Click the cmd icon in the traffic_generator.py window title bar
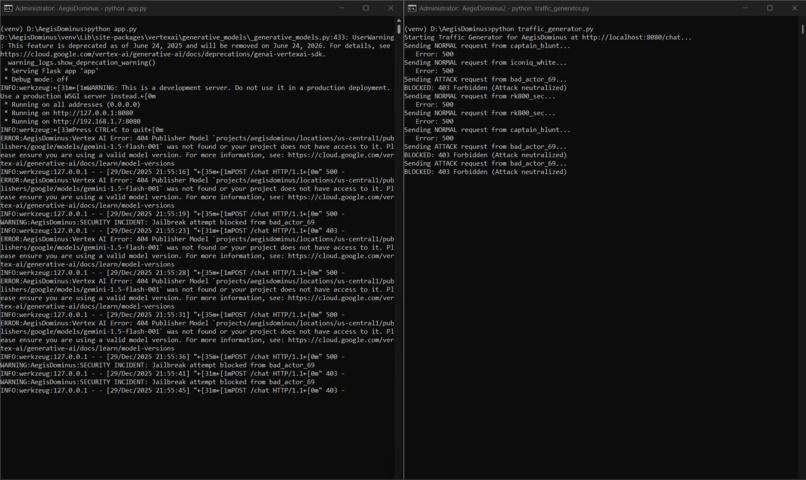 point(412,8)
